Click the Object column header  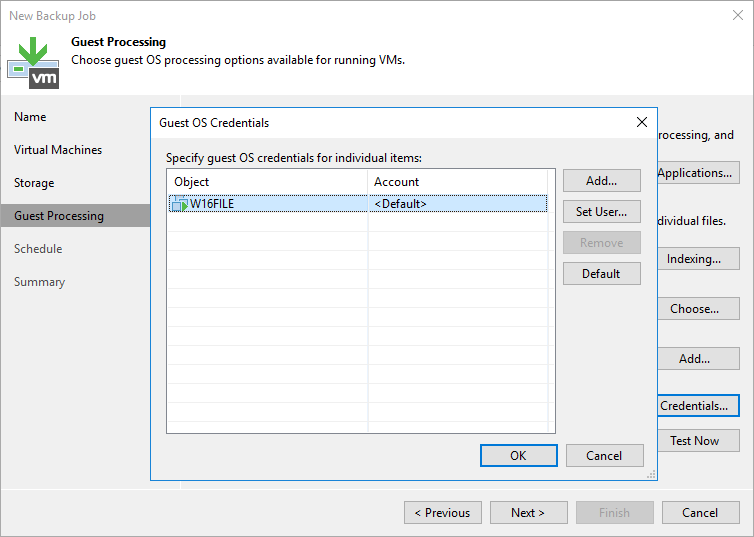click(266, 181)
